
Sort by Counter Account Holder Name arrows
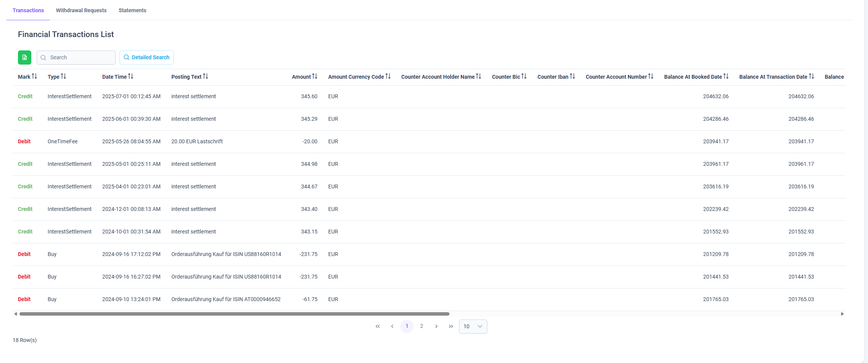point(478,76)
